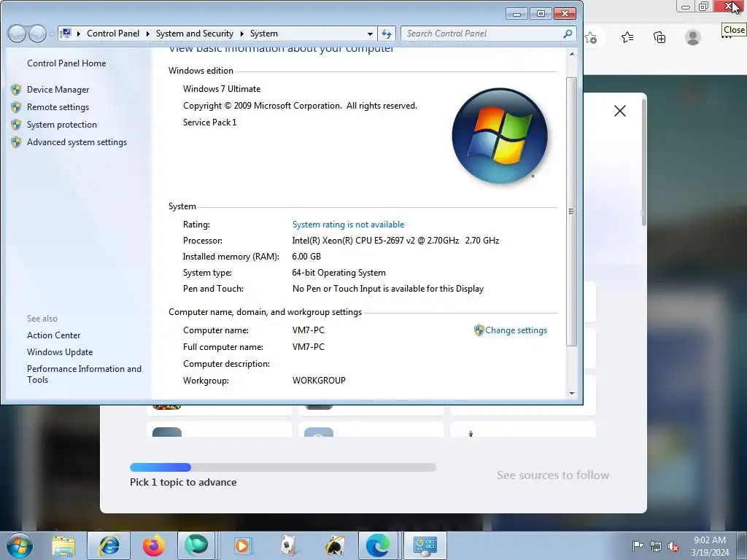Open Device Manager from the sidebar
The height and width of the screenshot is (560, 747).
click(x=58, y=90)
